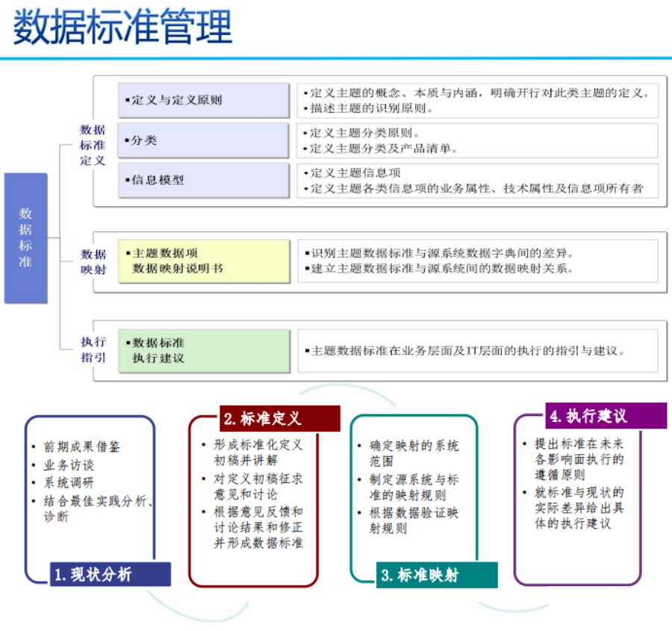Click the 3. 标准映射 label

click(437, 575)
